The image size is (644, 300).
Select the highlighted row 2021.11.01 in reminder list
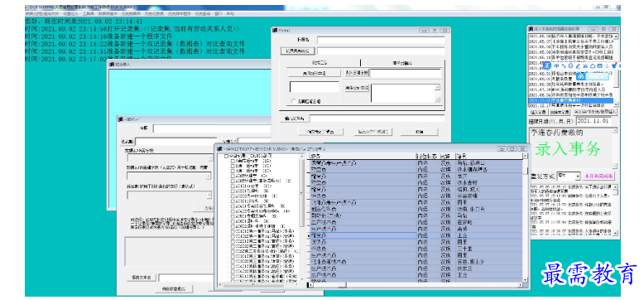570,100
